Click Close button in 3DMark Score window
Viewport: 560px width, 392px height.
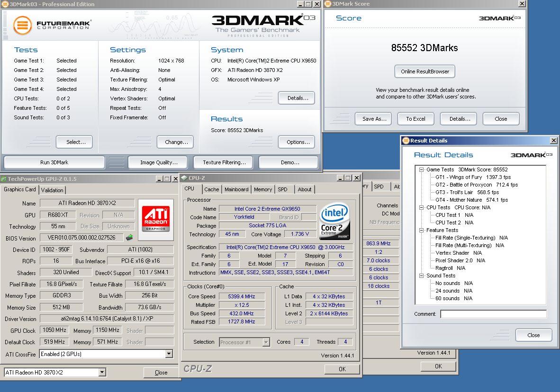tap(501, 119)
